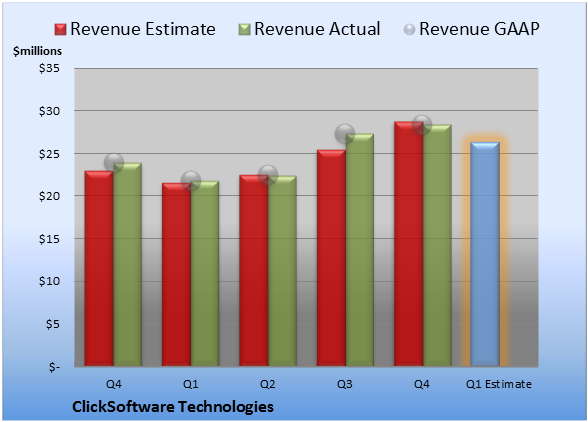The height and width of the screenshot is (422, 588).
Task: Select the 'Revenue GAAP' legend label
Action: pos(479,29)
